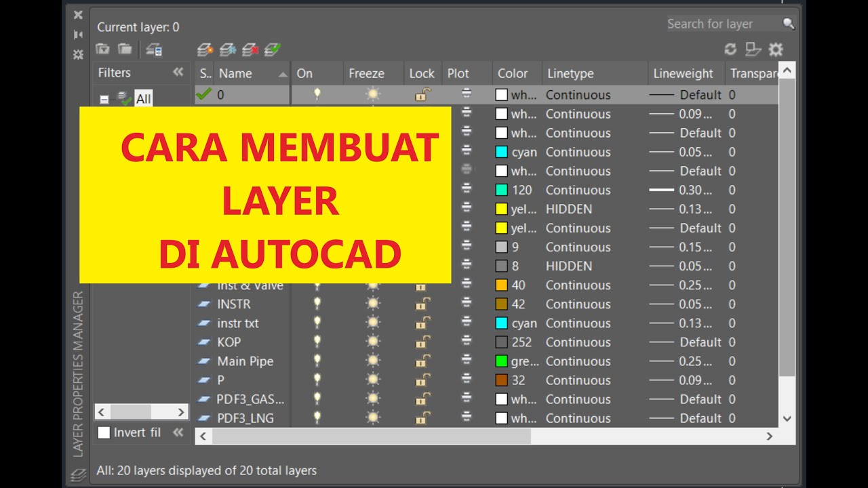Click the status checkmark of layer 0
The image size is (868, 488).
point(203,94)
